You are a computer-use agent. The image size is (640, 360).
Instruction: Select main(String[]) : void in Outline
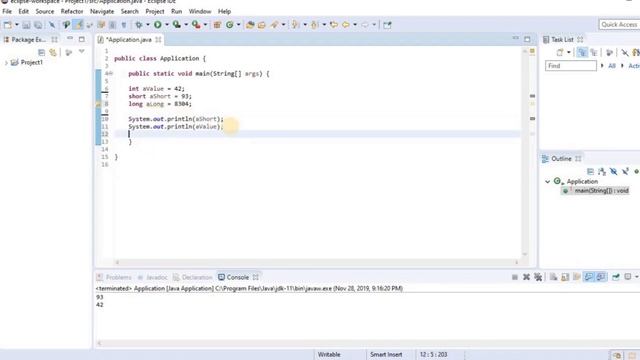tap(601, 191)
